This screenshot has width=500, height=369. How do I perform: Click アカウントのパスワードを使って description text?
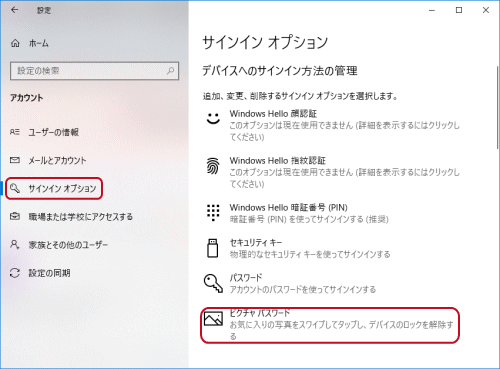303,289
